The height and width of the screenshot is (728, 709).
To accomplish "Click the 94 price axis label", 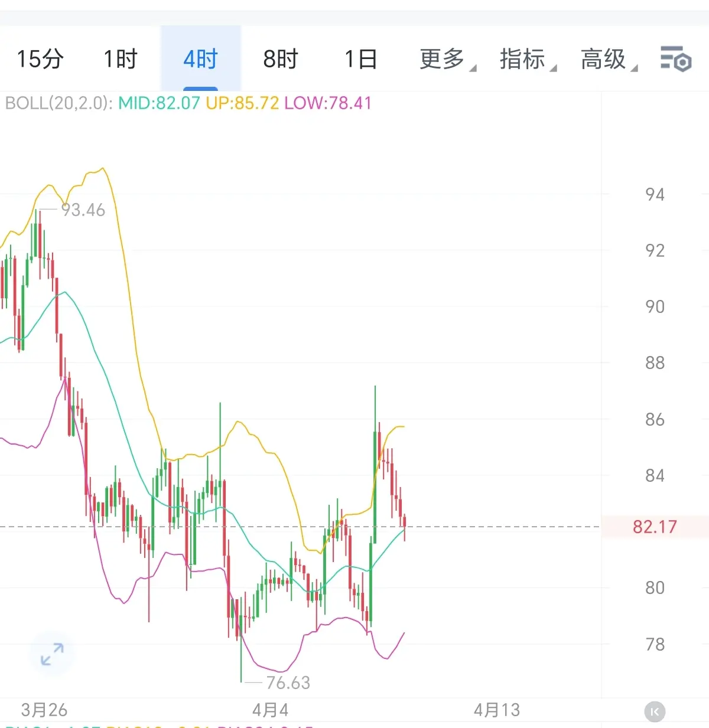I will tap(655, 194).
